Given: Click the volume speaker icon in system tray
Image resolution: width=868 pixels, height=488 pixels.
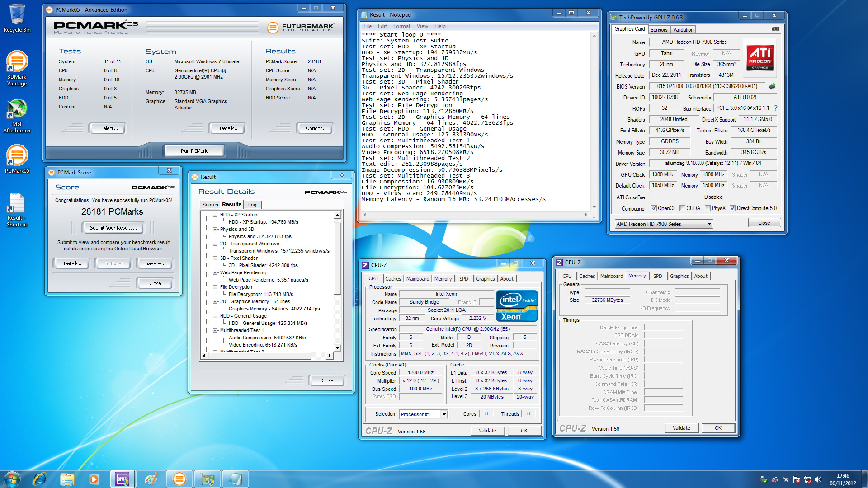Looking at the screenshot, I should coord(818,479).
